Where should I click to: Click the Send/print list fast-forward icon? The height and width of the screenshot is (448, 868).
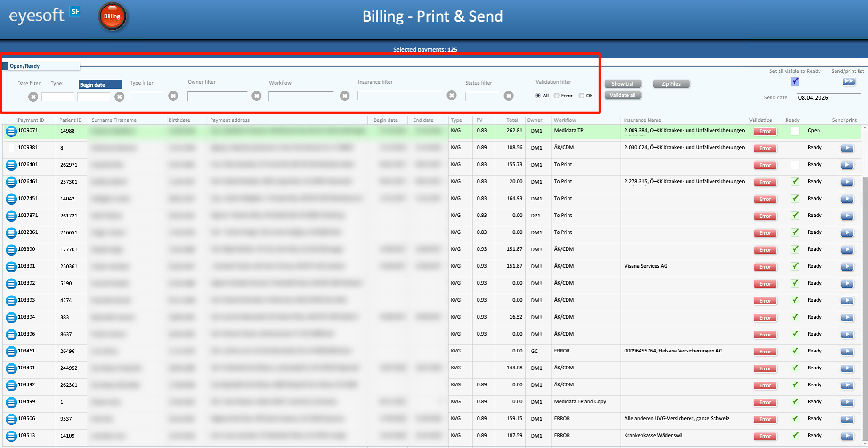[x=849, y=81]
